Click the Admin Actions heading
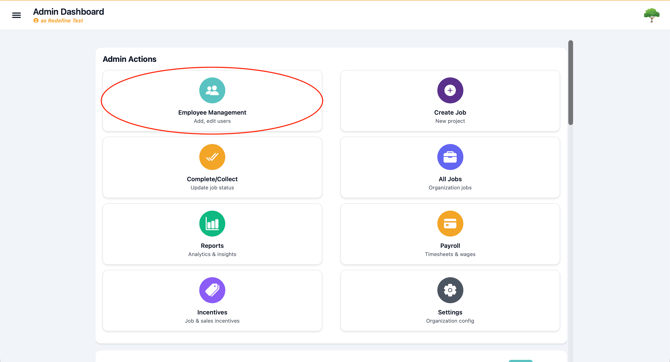The height and width of the screenshot is (362, 670). point(129,59)
